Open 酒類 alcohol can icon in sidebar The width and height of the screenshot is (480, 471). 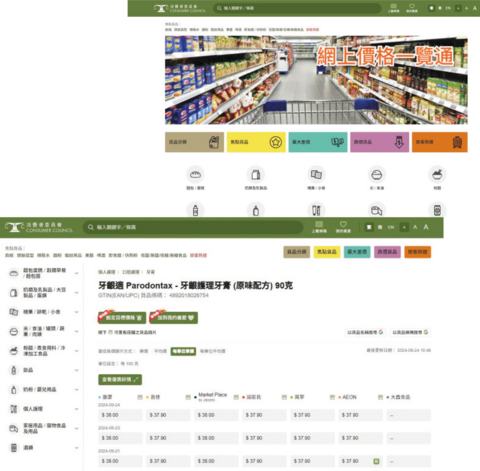pos(14,448)
